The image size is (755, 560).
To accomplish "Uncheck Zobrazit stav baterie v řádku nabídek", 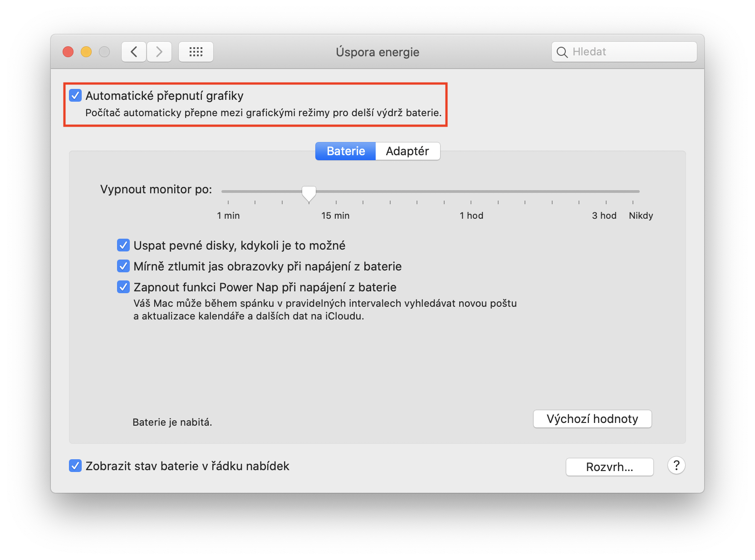I will 75,466.
